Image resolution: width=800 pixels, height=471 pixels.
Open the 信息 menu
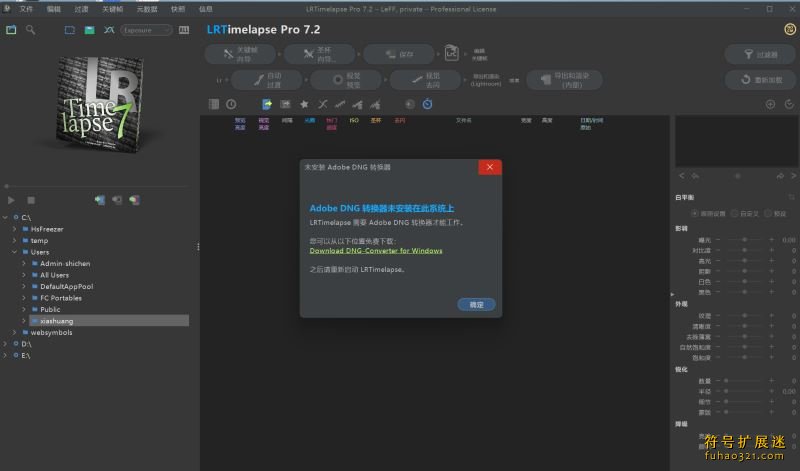click(206, 9)
